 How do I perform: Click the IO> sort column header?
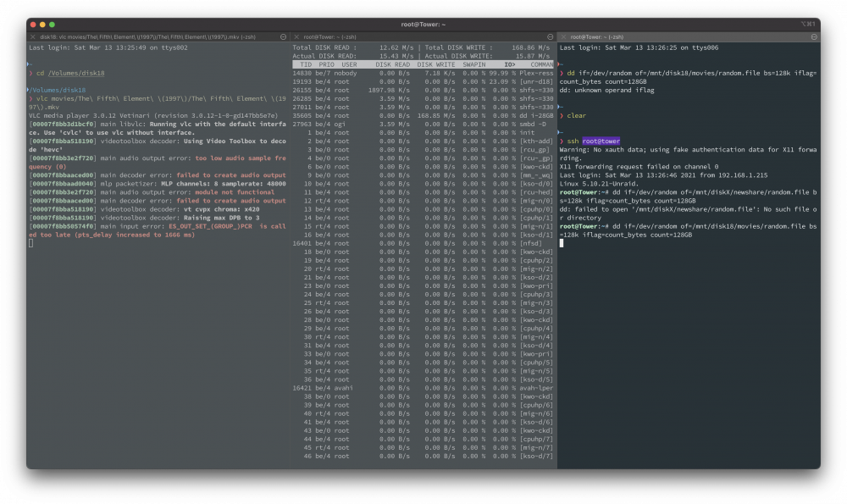[x=509, y=64]
